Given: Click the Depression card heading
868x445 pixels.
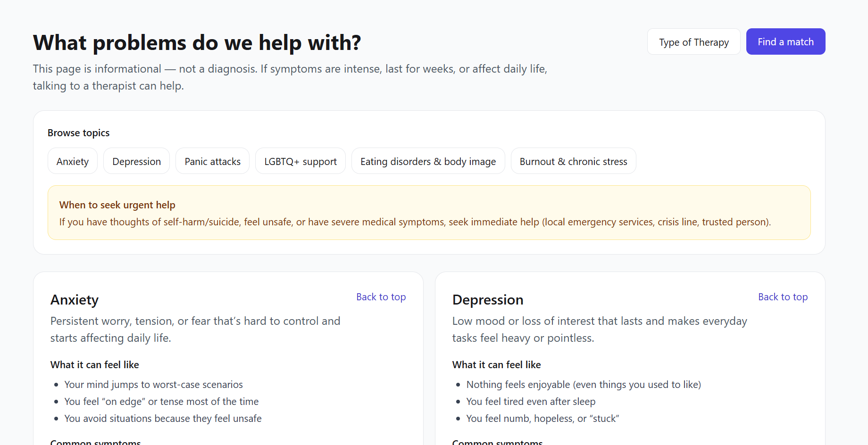Looking at the screenshot, I should pyautogui.click(x=487, y=300).
